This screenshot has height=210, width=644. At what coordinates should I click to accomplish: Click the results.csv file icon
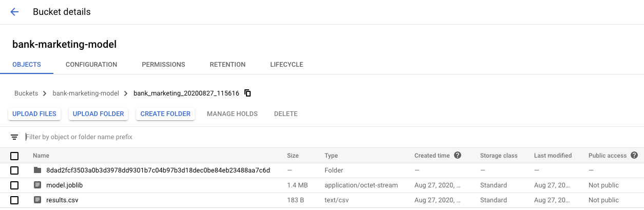click(x=37, y=200)
